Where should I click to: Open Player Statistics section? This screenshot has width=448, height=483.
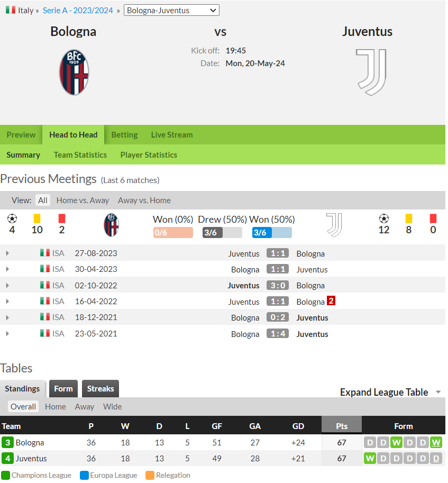pyautogui.click(x=149, y=155)
